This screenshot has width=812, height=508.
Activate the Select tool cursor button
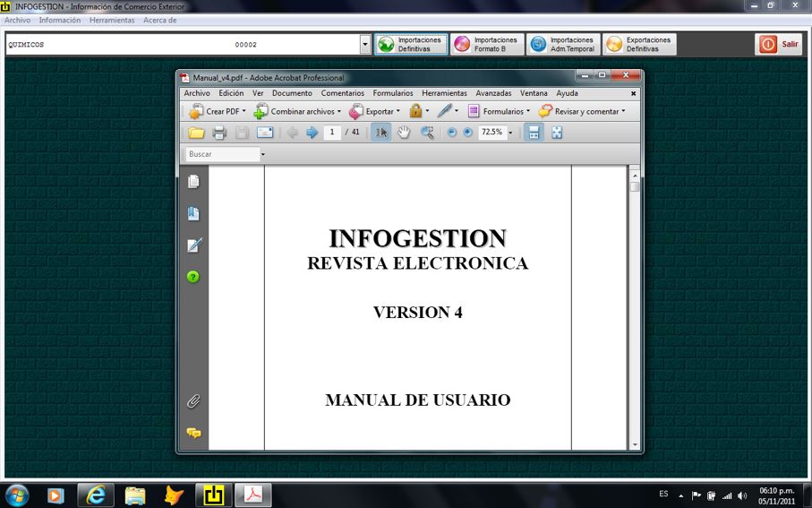[x=380, y=133]
